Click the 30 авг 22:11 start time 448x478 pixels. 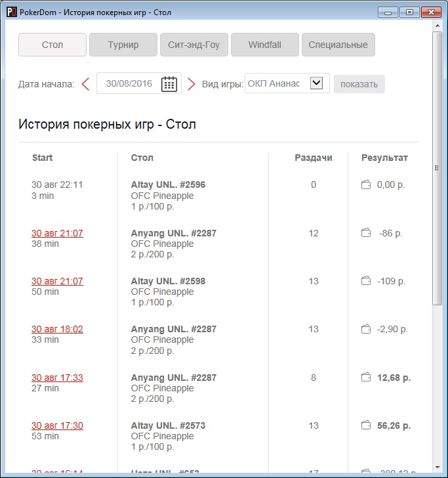pyautogui.click(x=57, y=185)
